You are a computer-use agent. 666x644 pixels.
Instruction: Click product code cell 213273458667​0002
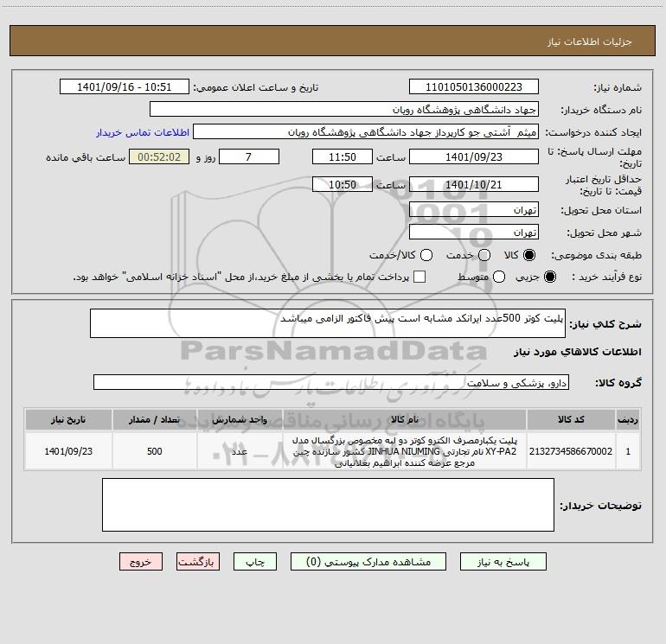(x=571, y=451)
